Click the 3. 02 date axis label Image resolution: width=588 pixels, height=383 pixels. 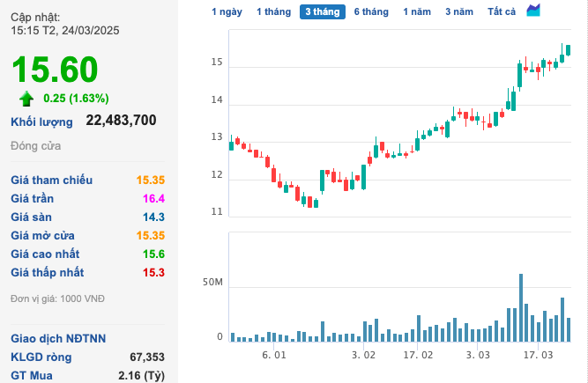[x=363, y=355]
